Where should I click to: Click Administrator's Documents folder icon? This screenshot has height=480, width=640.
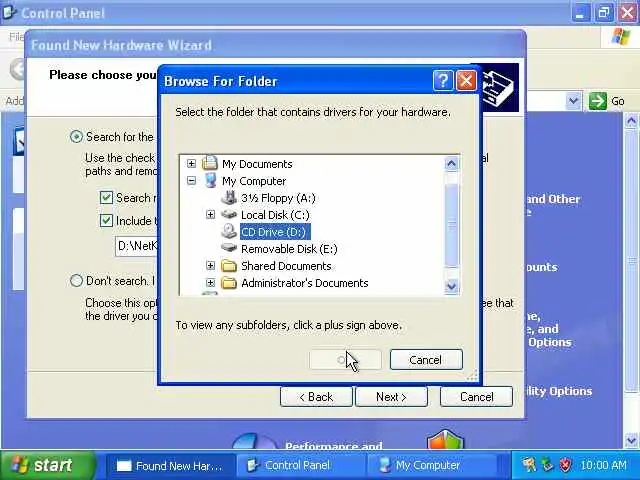click(229, 282)
